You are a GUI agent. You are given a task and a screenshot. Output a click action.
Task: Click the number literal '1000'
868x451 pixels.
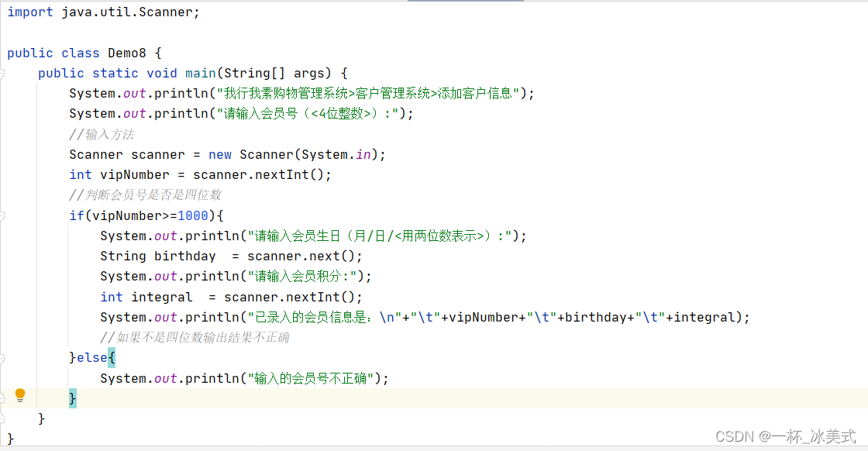pyautogui.click(x=193, y=216)
